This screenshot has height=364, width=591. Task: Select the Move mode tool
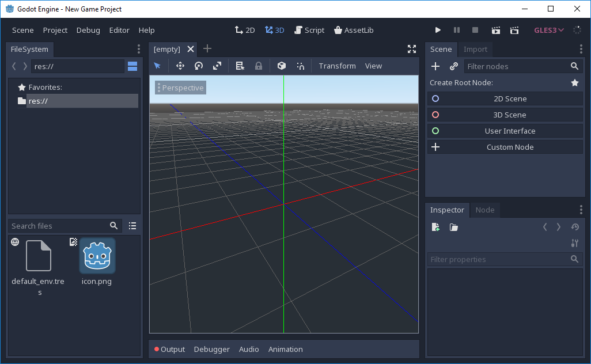click(180, 66)
